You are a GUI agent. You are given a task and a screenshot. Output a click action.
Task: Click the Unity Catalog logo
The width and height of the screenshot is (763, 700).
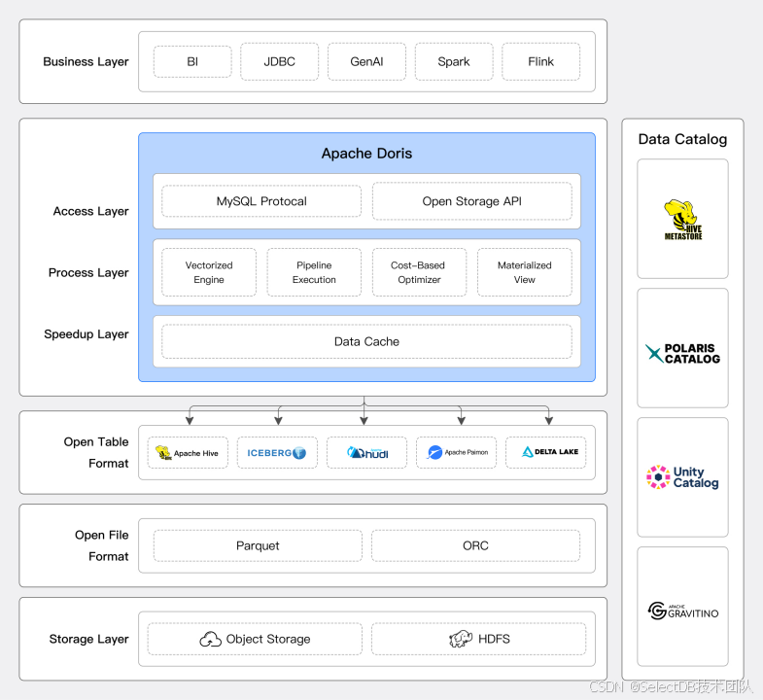click(x=682, y=477)
